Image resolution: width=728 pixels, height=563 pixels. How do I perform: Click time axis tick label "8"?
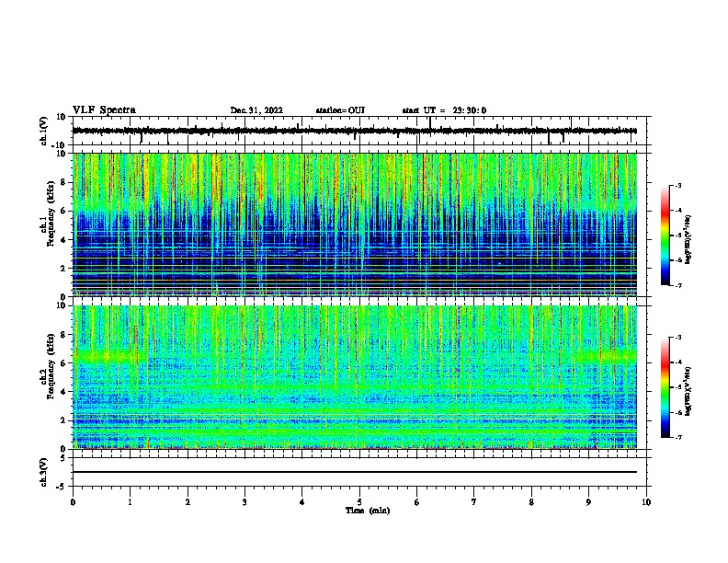point(531,502)
